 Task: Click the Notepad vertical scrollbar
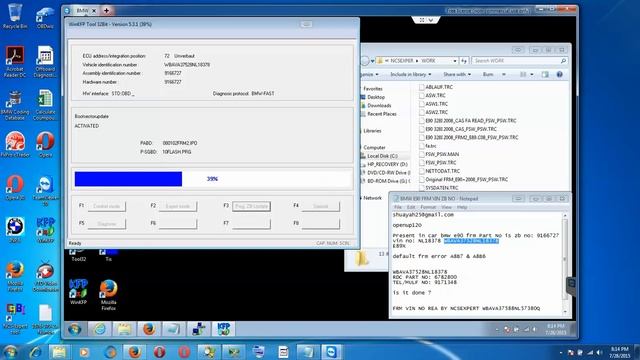coord(565,263)
